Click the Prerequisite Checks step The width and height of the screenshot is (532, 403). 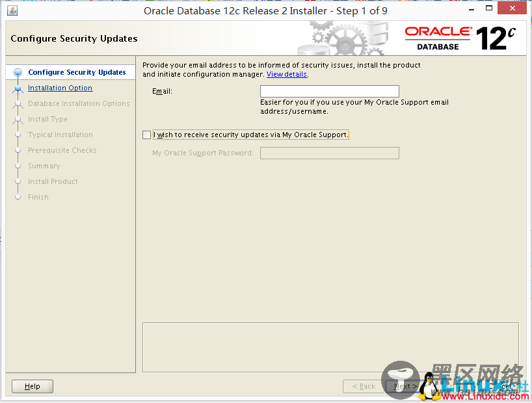click(x=62, y=150)
